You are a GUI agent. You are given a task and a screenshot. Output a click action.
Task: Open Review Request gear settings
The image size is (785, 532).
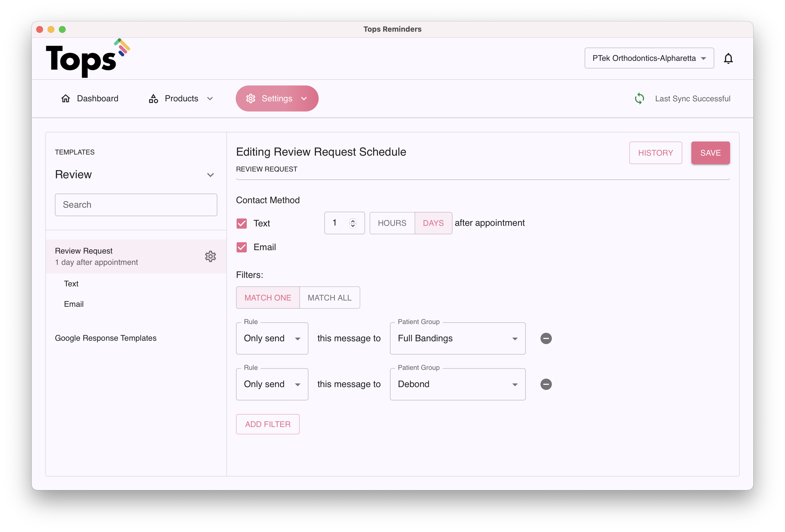click(x=210, y=256)
